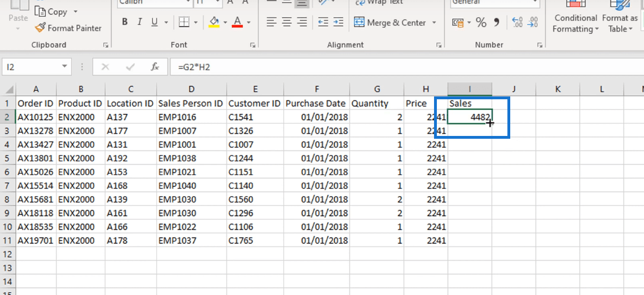
Task: Click the Format Painter button
Action: (68, 28)
